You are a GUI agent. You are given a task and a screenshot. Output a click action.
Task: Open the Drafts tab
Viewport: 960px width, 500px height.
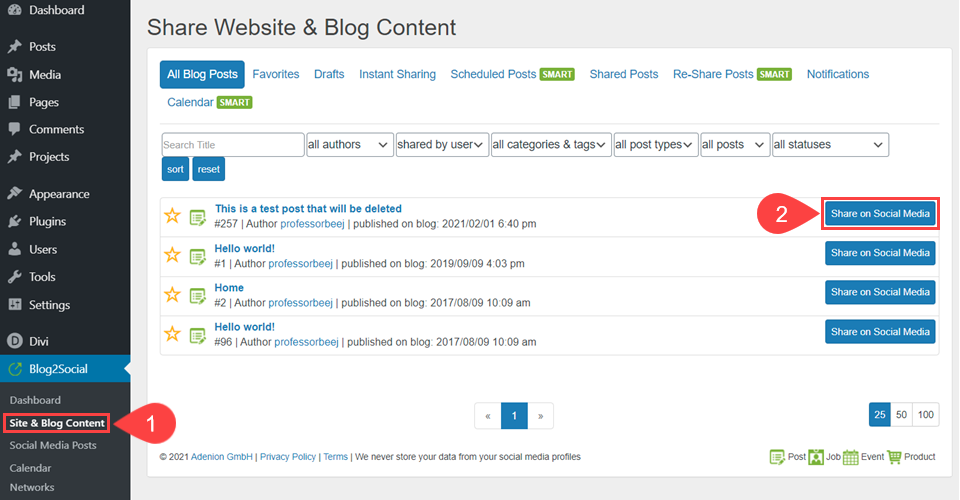(x=329, y=75)
